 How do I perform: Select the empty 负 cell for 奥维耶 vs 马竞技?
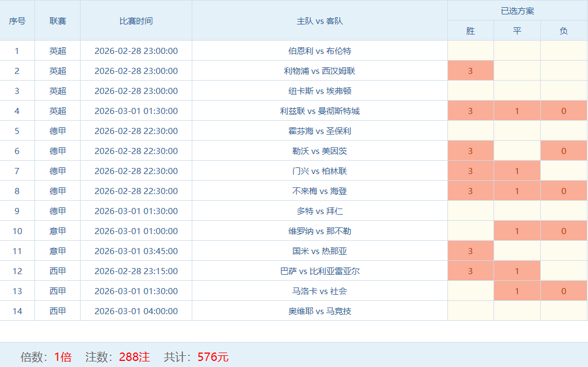pos(564,311)
